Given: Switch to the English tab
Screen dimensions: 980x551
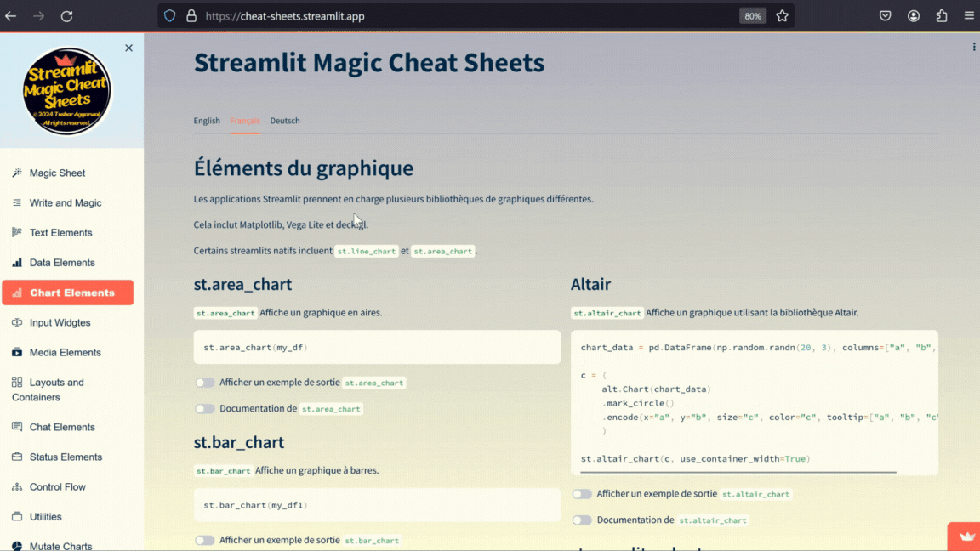Looking at the screenshot, I should [207, 121].
